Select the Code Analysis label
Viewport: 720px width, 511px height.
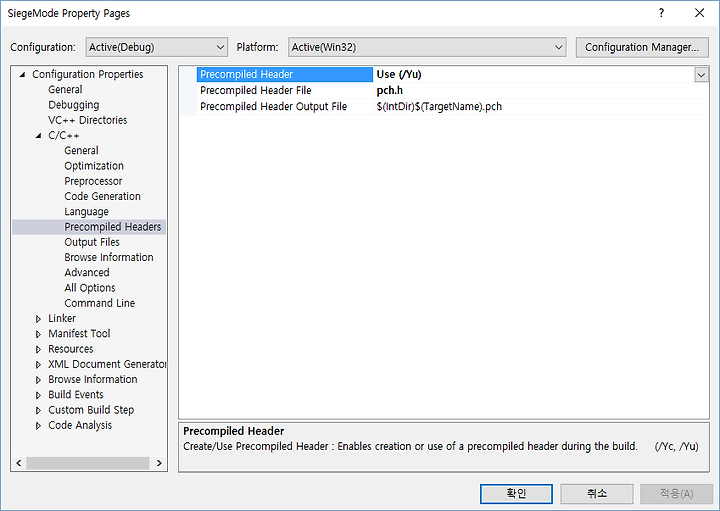pos(80,425)
